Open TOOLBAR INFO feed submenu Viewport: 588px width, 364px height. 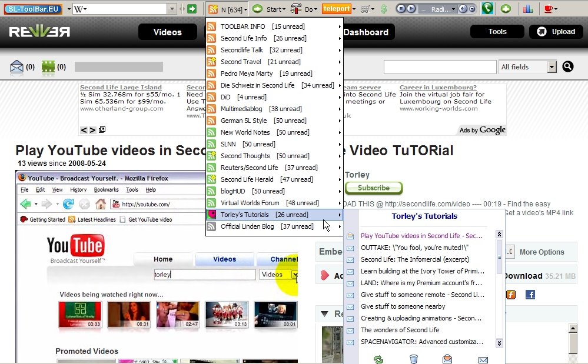[274, 26]
